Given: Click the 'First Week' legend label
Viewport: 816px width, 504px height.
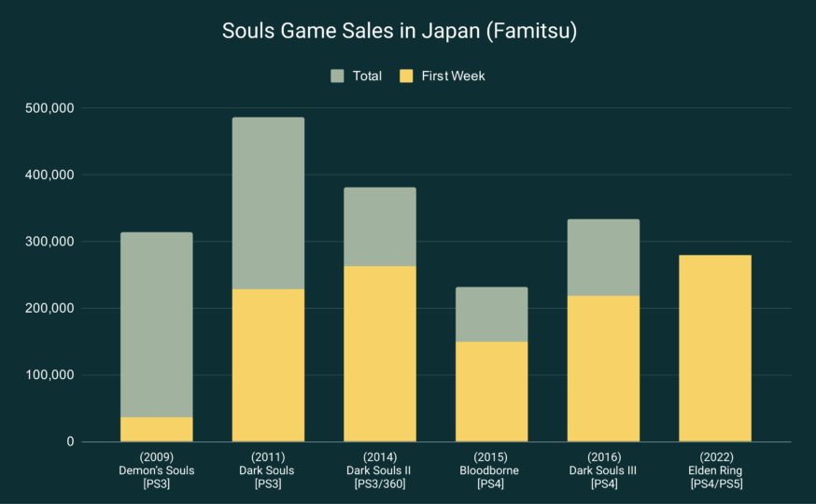Looking at the screenshot, I should tap(453, 76).
